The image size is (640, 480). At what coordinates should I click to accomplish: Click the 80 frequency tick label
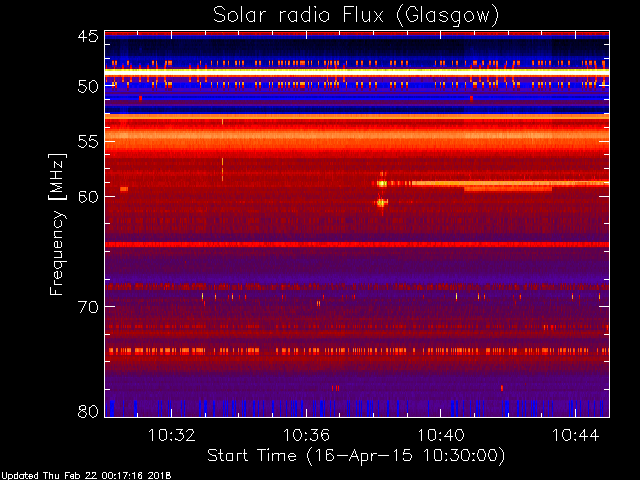88,411
